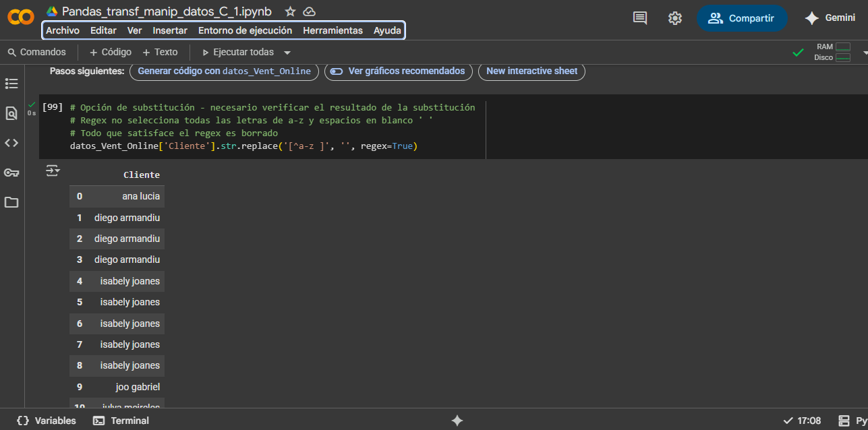Screen dimensions: 868x430
Task: Open the Secrets key sidebar icon
Action: [11, 173]
